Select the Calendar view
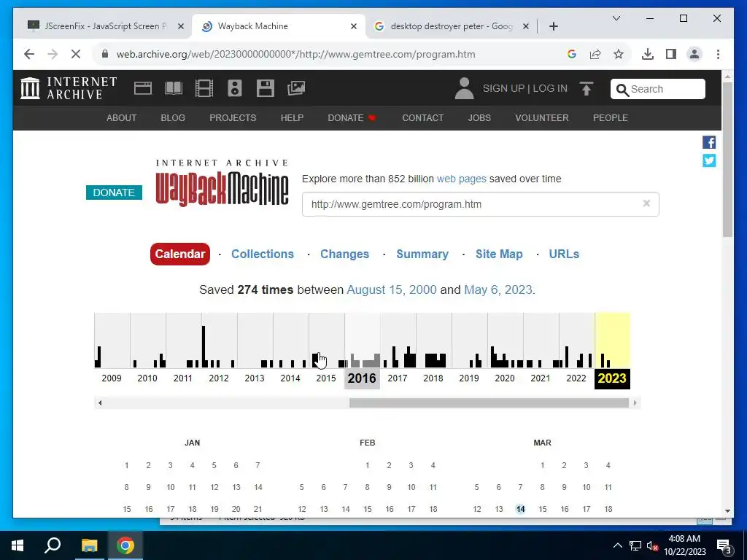Viewport: 747px width, 560px height. point(180,254)
